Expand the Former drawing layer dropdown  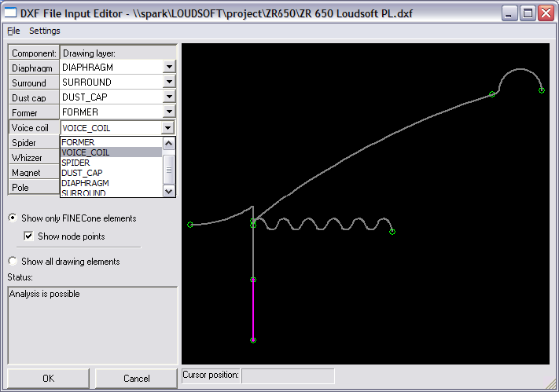point(169,112)
